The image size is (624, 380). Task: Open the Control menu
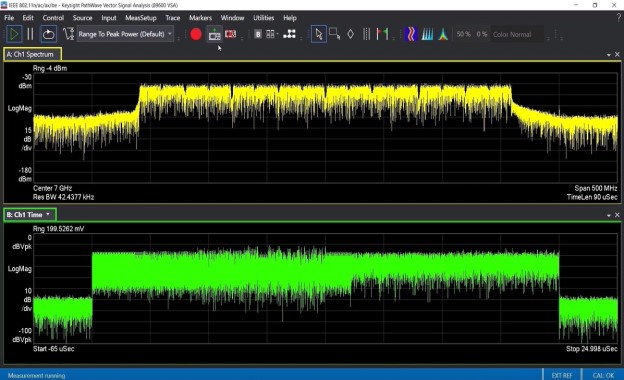click(x=53, y=18)
